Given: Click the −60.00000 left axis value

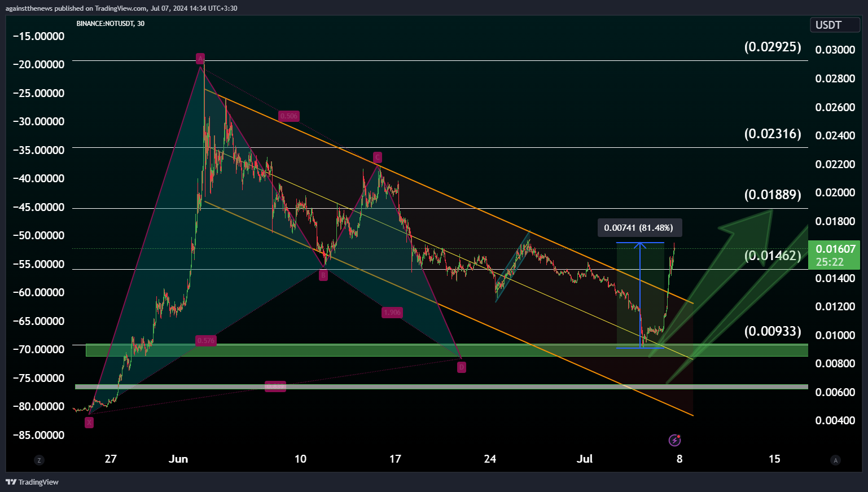Looking at the screenshot, I should [x=38, y=292].
